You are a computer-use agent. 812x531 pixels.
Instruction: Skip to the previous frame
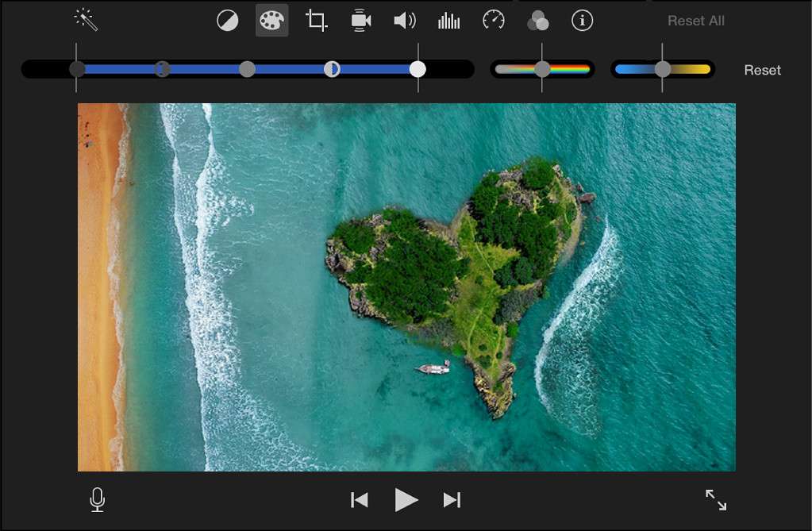coord(359,499)
